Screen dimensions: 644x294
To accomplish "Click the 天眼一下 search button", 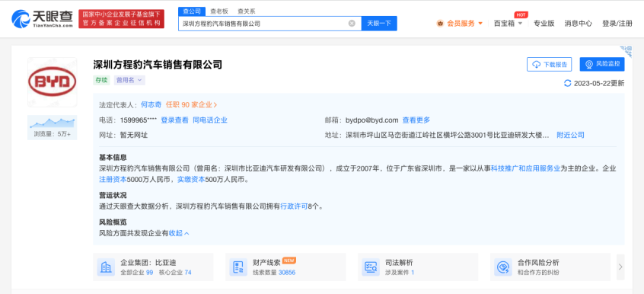I will tap(379, 24).
